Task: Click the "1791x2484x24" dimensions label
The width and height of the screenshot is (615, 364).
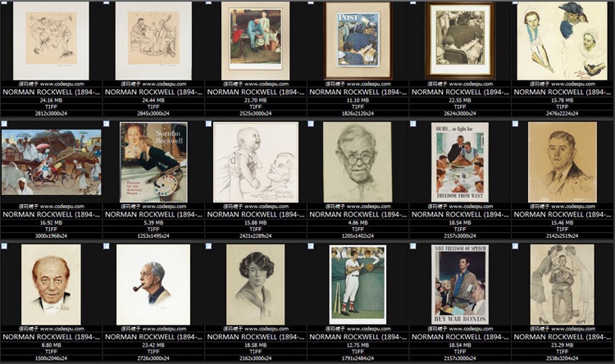Action: point(358,358)
